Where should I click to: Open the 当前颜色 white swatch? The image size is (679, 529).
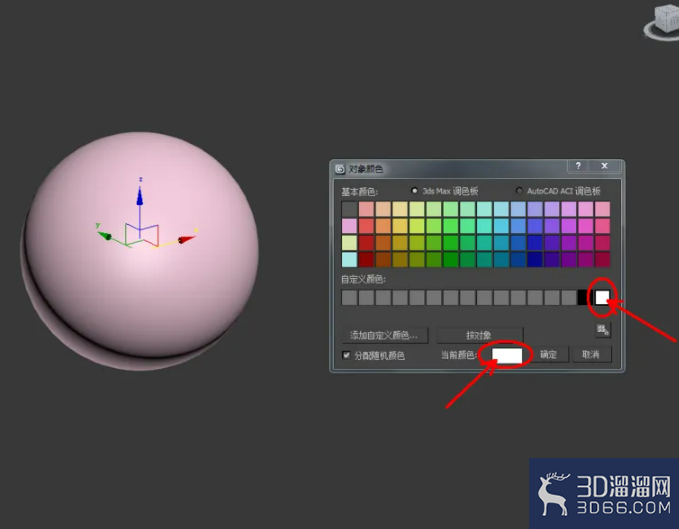tap(507, 355)
